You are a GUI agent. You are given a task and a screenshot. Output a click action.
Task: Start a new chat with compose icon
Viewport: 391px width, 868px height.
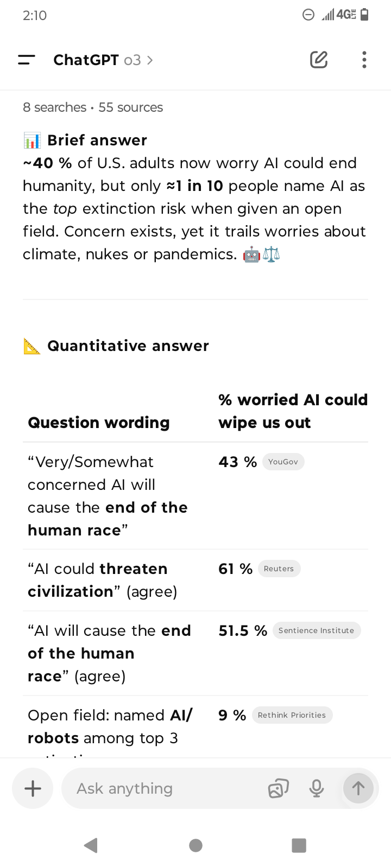pyautogui.click(x=319, y=60)
